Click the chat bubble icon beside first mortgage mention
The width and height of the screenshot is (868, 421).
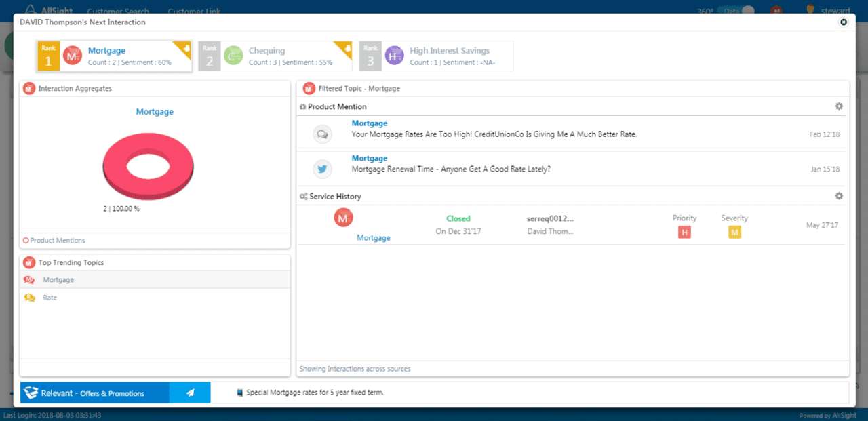pos(323,134)
